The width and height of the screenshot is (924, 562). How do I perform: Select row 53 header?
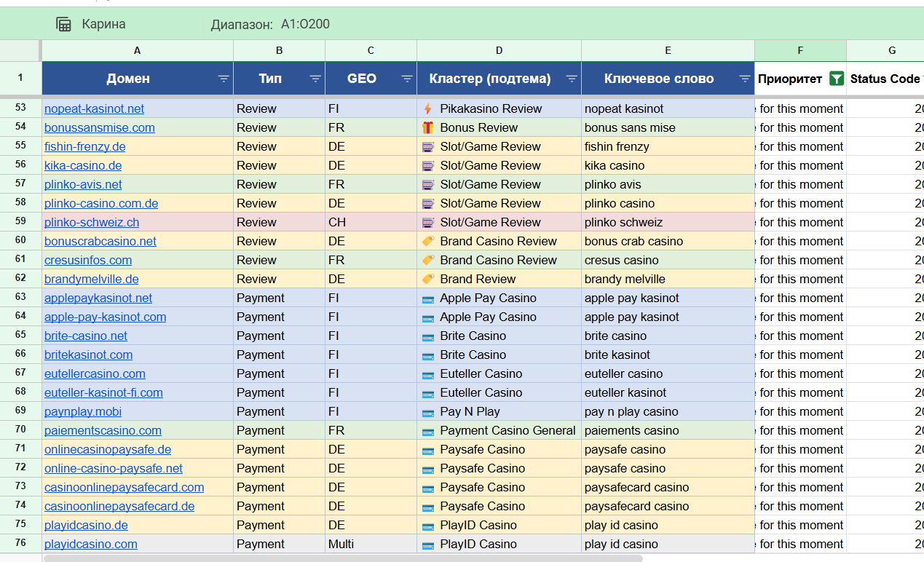[20, 108]
